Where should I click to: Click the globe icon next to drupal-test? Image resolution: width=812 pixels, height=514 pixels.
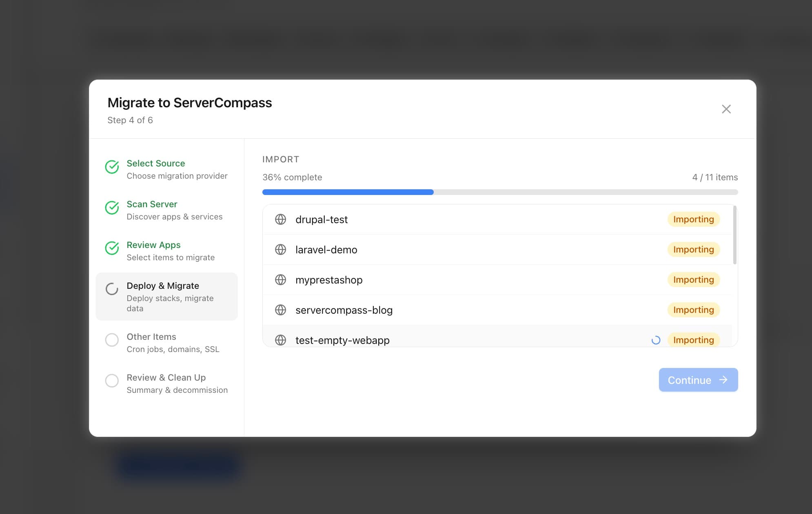(280, 219)
